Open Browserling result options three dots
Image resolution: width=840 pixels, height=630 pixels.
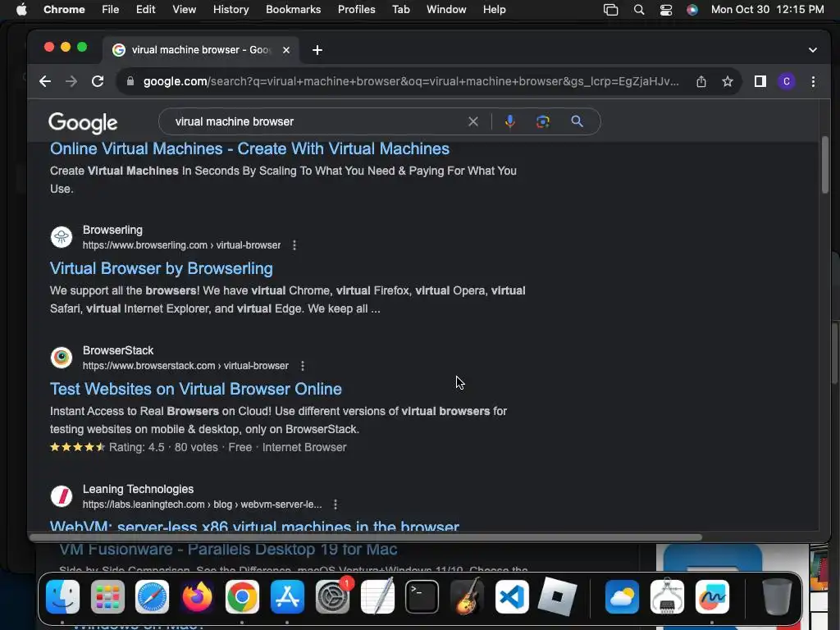pyautogui.click(x=294, y=245)
